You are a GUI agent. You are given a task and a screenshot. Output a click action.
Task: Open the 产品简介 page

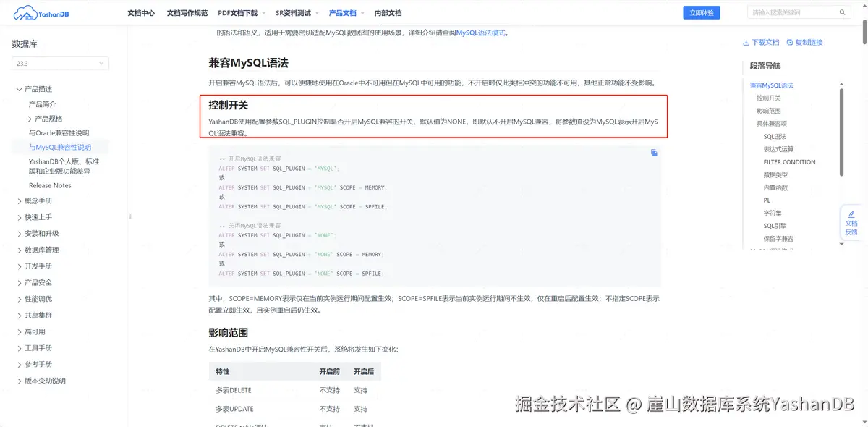tap(42, 104)
